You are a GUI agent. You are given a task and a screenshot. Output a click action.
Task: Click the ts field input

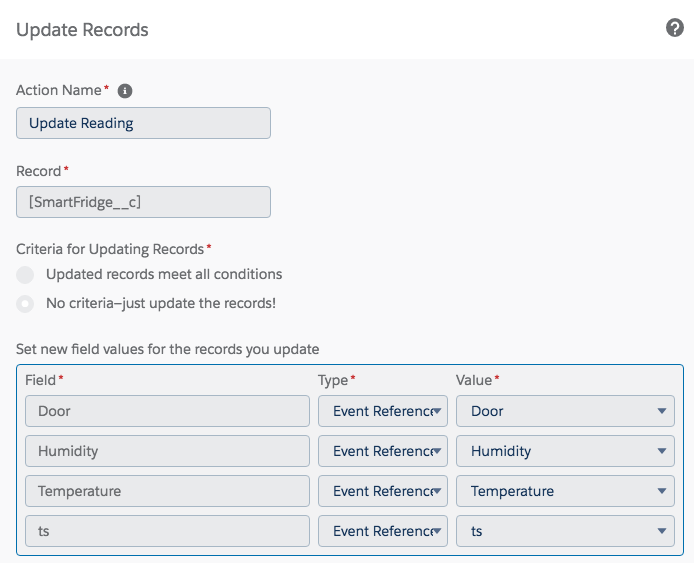click(167, 531)
